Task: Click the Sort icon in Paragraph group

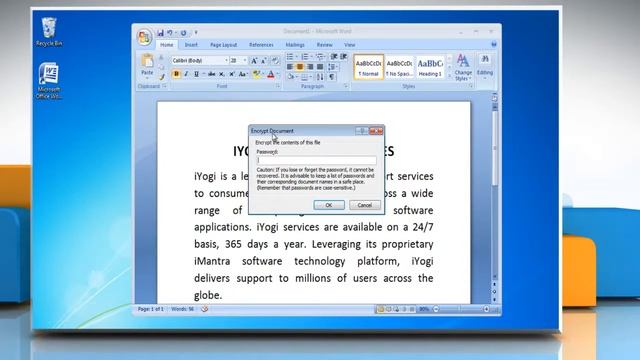Action: click(320, 77)
